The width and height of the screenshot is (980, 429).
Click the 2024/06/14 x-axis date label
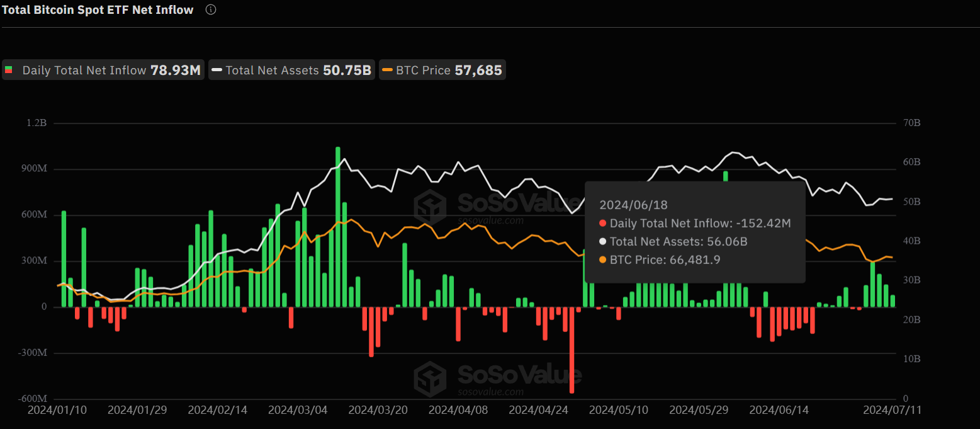point(779,409)
